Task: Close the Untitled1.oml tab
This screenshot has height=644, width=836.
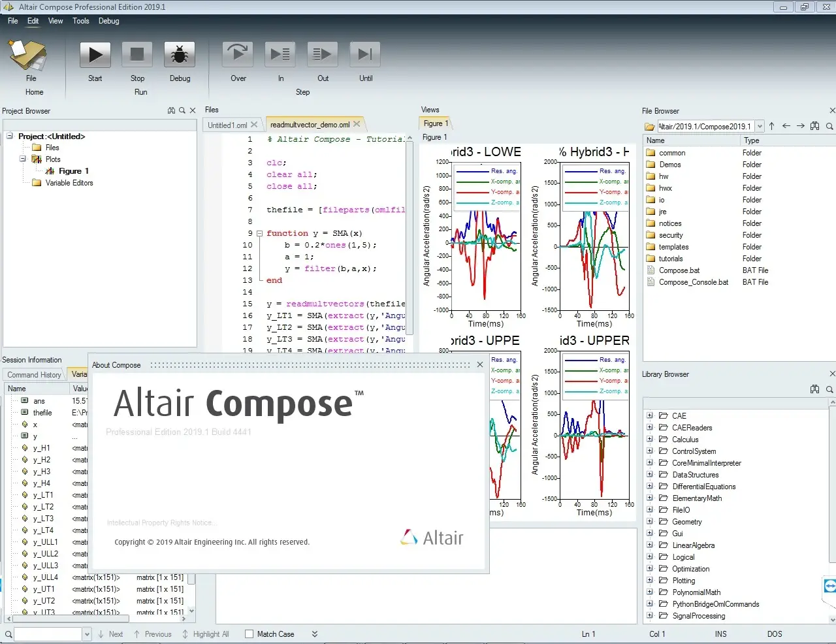Action: pos(254,125)
